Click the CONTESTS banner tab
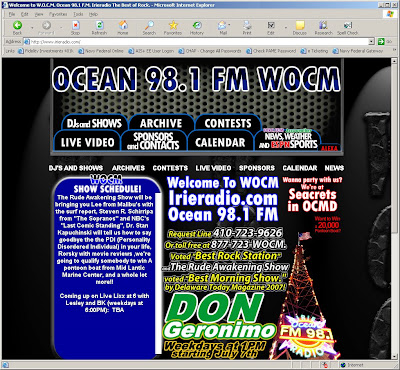Screen dimensions: 400x370 228,123
